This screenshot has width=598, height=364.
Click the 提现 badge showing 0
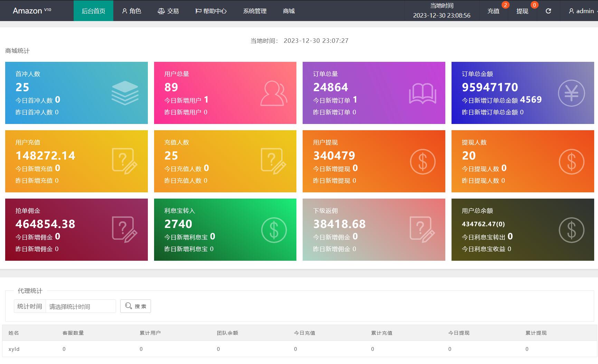[534, 5]
